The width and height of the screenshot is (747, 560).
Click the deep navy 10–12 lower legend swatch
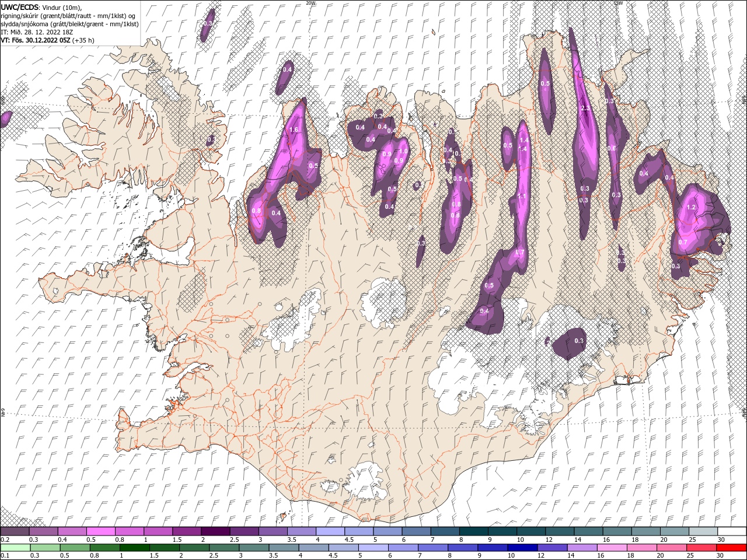click(x=522, y=548)
